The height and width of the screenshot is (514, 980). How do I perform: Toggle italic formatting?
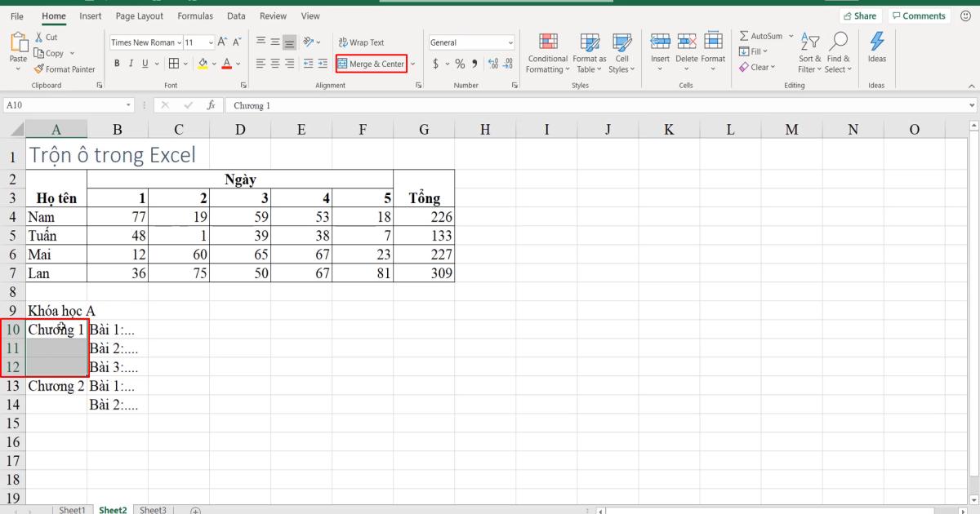point(130,63)
